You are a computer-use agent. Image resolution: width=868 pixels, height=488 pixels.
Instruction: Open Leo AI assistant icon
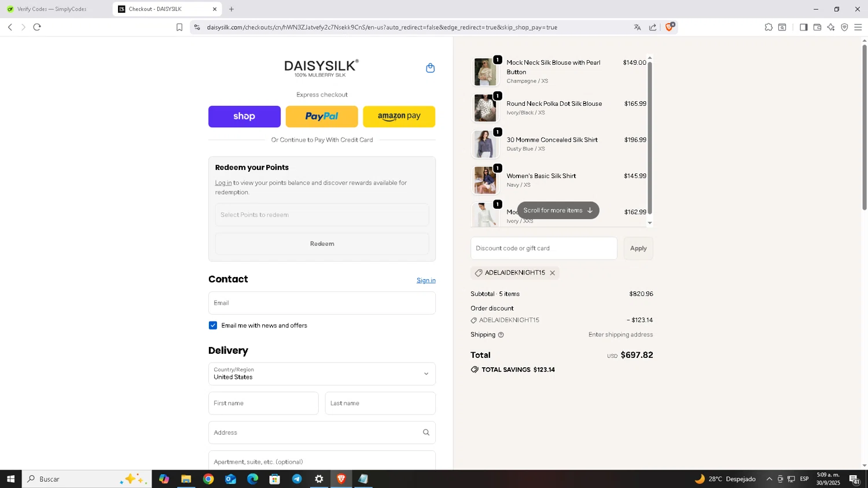coord(831,27)
